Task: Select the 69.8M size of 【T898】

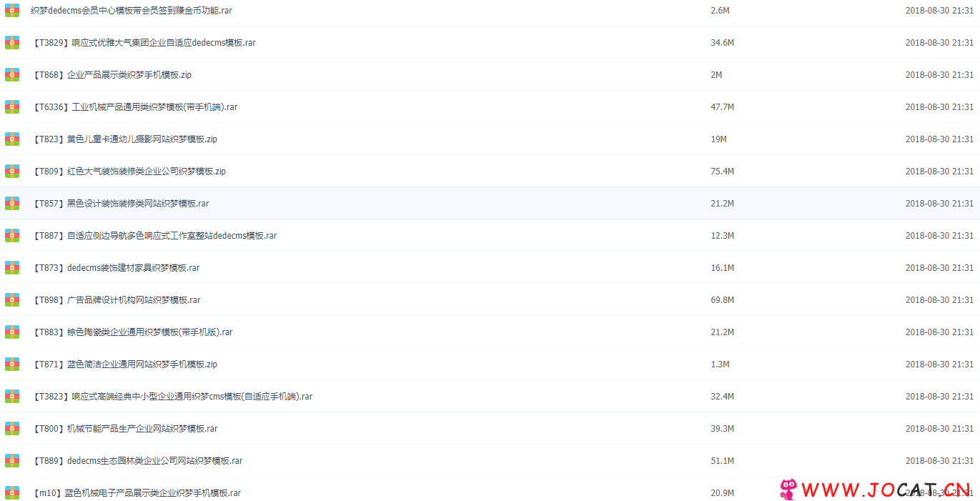Action: tap(723, 300)
